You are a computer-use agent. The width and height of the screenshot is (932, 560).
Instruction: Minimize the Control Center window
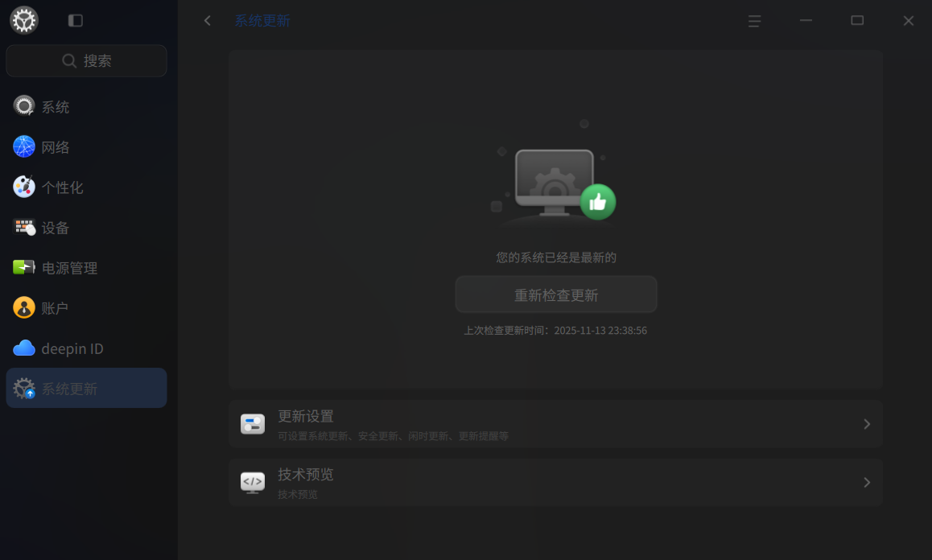point(806,21)
